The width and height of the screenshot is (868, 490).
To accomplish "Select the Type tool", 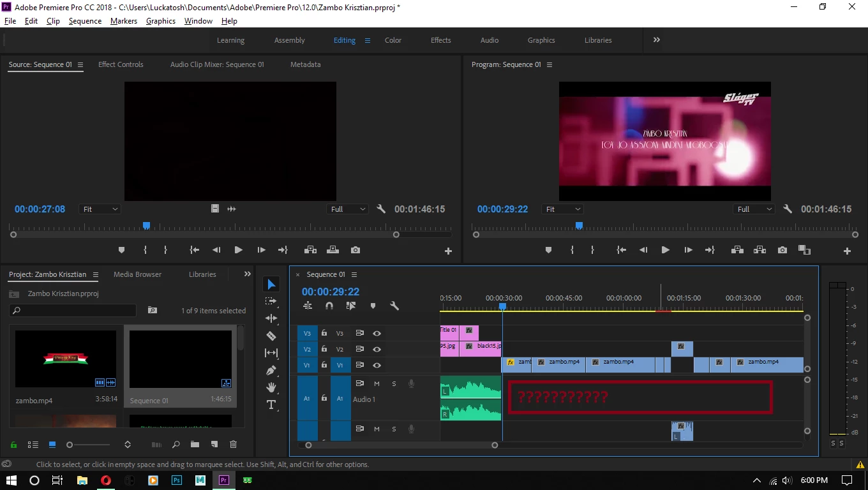I will 271,405.
